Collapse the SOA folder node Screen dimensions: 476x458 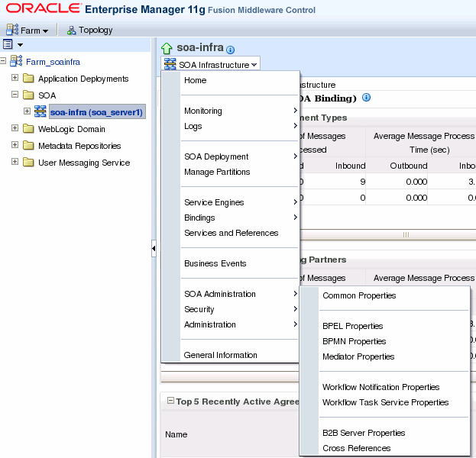[x=15, y=95]
